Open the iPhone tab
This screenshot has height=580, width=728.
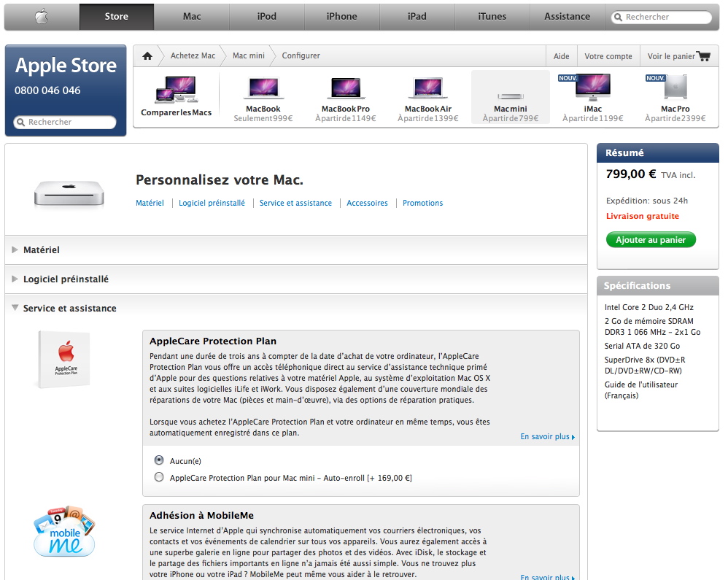click(x=341, y=17)
